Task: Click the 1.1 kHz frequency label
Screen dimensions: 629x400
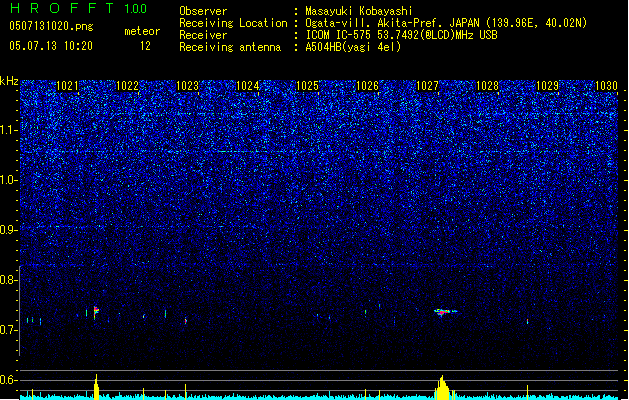Action: click(9, 130)
